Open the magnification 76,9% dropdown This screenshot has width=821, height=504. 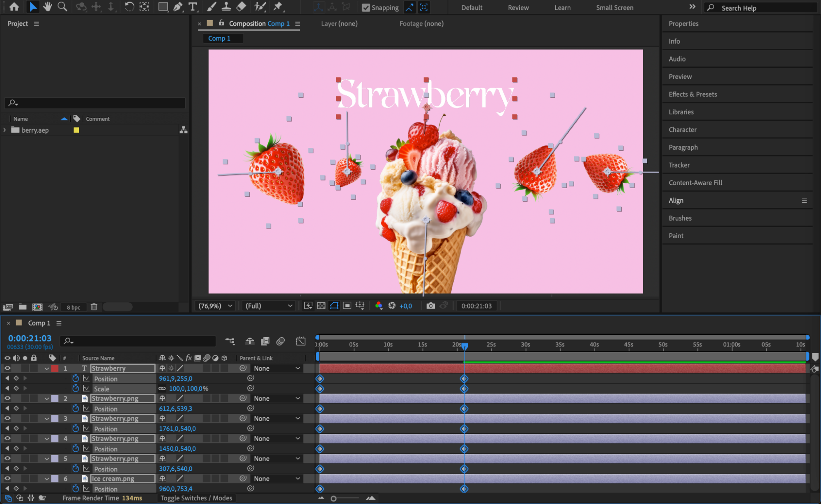[x=215, y=306]
